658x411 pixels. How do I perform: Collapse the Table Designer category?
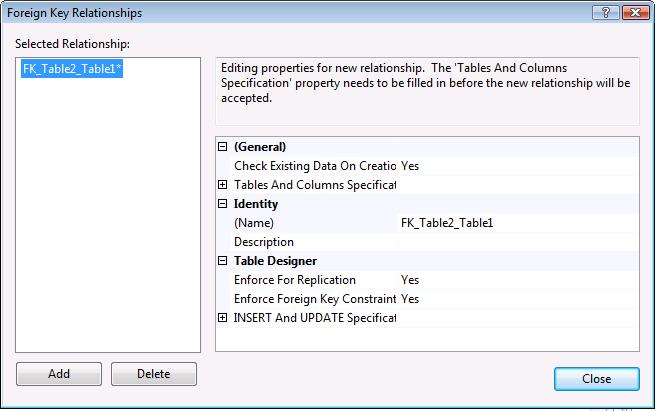click(223, 261)
